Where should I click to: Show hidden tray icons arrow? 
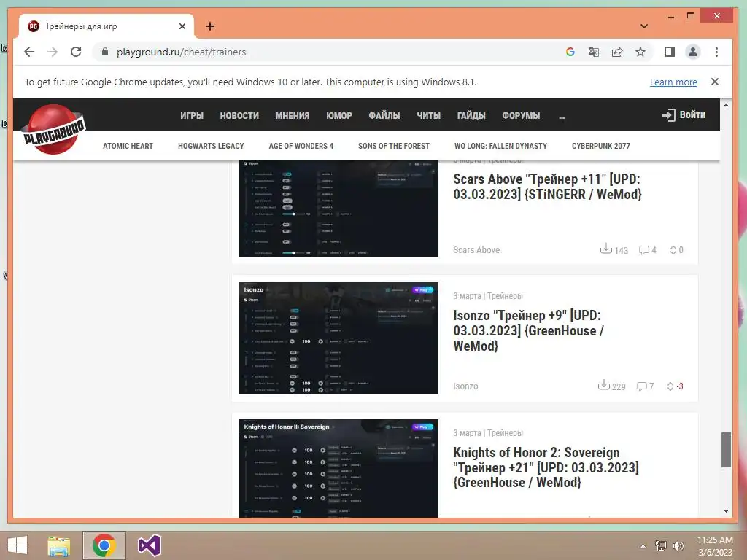(643, 546)
